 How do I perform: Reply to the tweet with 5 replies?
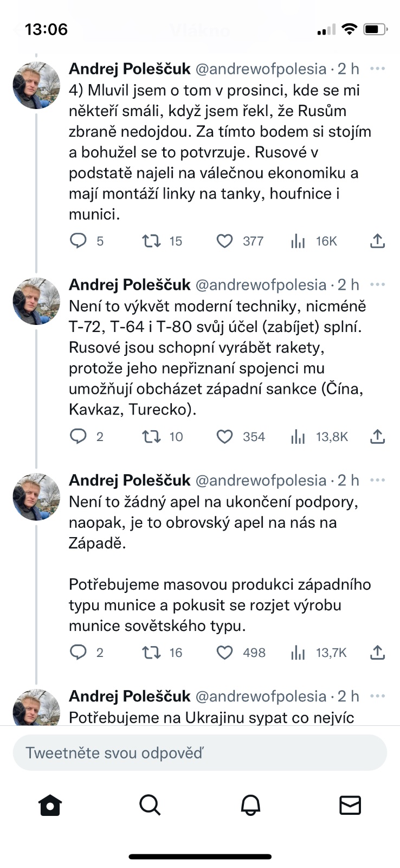(x=79, y=240)
